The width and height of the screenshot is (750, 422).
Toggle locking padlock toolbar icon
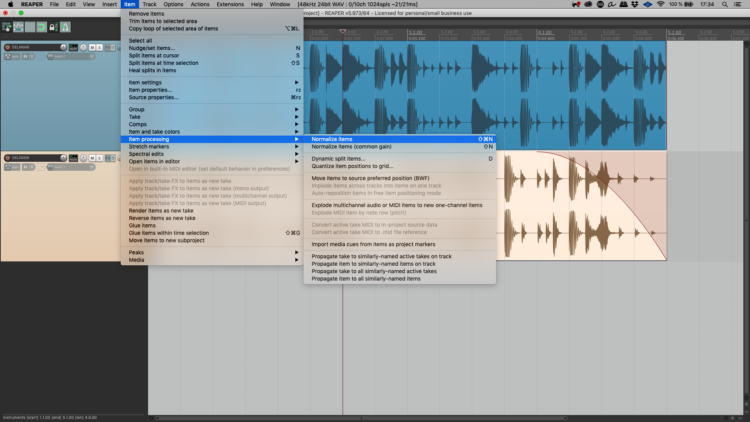click(54, 27)
